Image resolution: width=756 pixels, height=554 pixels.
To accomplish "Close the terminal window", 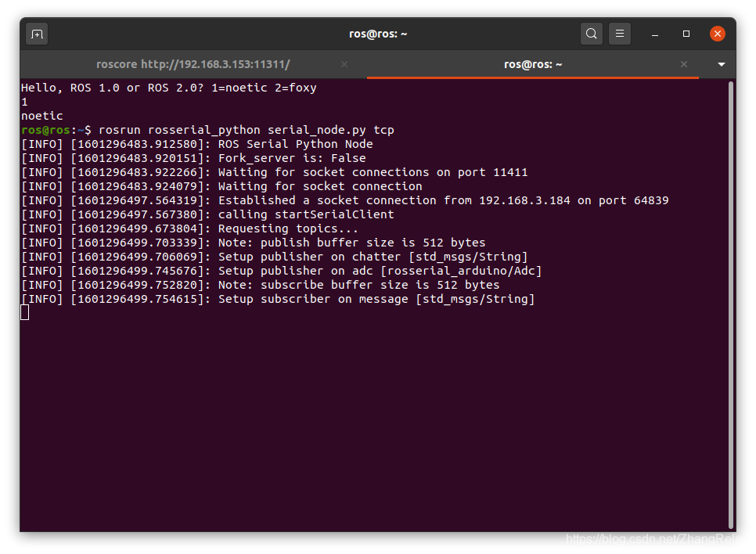I will point(718,34).
